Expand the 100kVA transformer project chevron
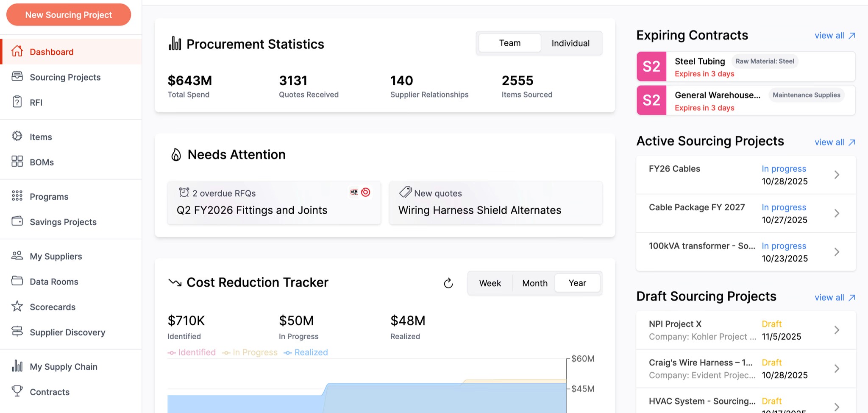This screenshot has width=868, height=413. [837, 252]
